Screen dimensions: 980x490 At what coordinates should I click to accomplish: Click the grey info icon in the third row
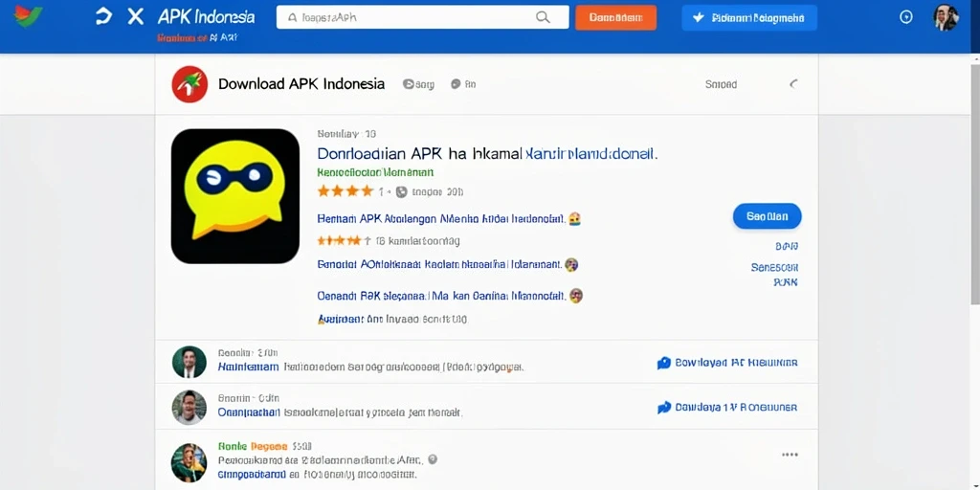point(433,459)
